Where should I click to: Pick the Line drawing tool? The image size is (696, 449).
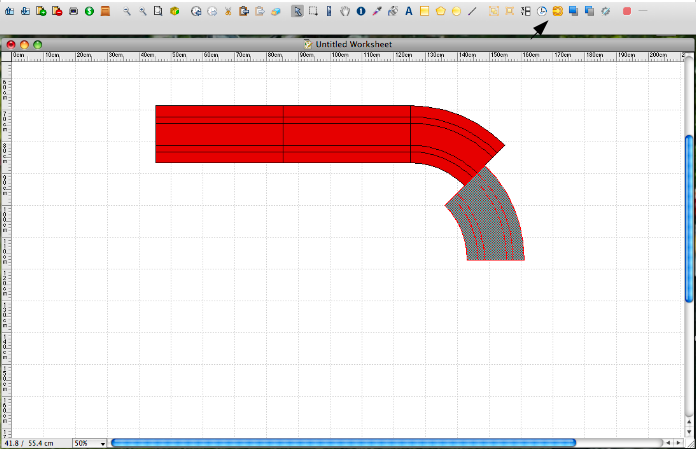[472, 11]
